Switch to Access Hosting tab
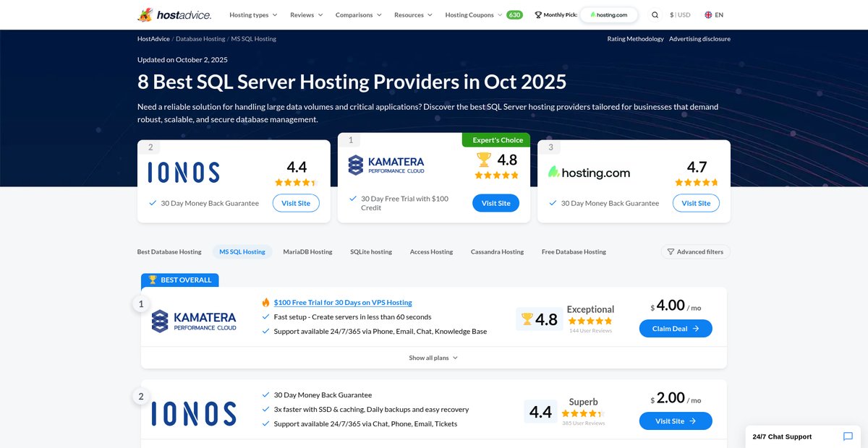Screen dimensions: 868x448 point(431,251)
